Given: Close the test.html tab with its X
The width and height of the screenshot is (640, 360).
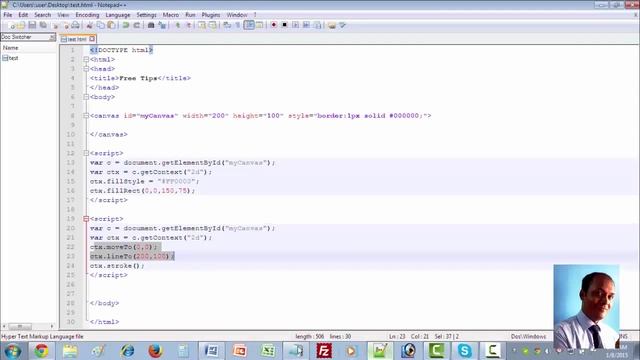Looking at the screenshot, I should click(x=92, y=39).
